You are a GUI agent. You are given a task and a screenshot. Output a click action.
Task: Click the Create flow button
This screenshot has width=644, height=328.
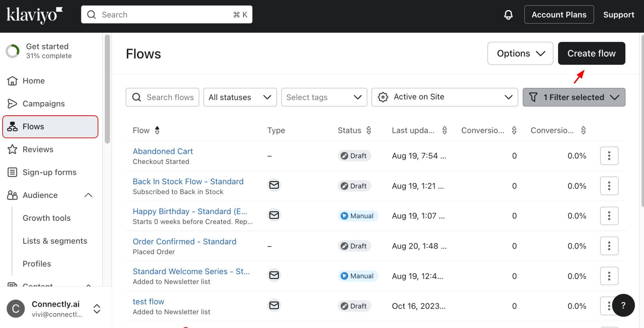pyautogui.click(x=591, y=53)
